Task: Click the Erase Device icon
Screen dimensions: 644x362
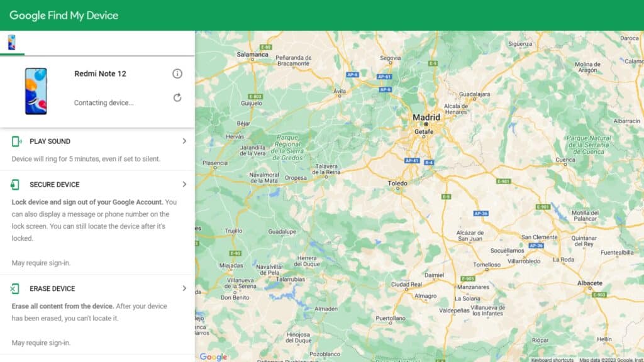Action: click(15, 288)
